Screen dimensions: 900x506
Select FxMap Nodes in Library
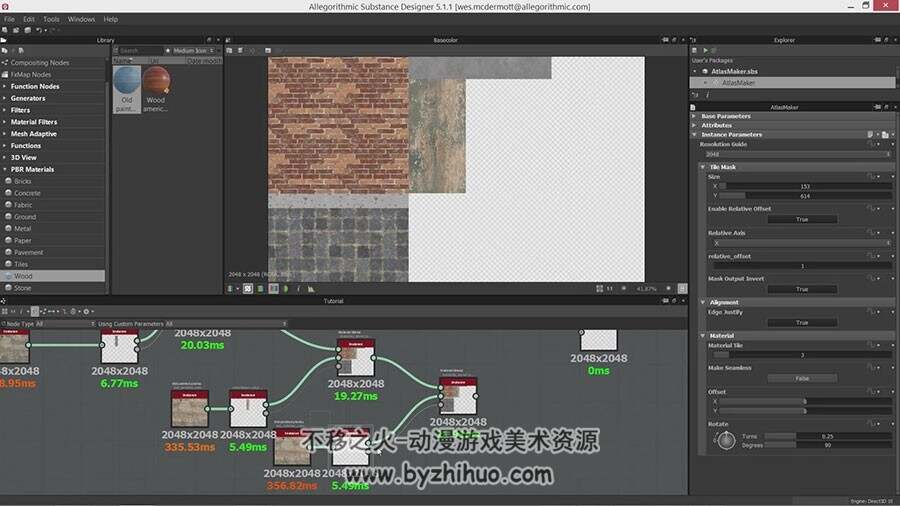coord(31,75)
